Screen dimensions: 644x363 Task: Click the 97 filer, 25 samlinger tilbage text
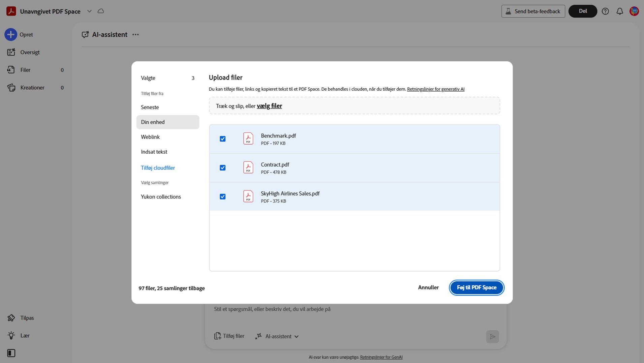(172, 288)
